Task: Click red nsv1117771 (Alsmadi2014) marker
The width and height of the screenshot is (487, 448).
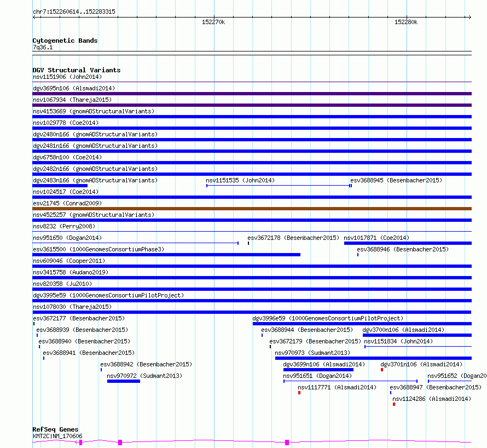Action: point(299,393)
